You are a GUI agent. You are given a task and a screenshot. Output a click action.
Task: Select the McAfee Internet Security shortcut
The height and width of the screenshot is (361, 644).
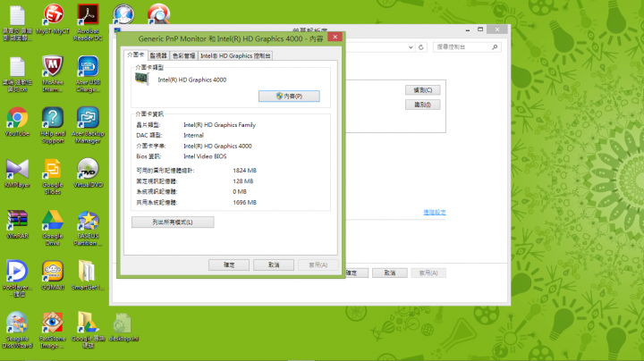[53, 73]
